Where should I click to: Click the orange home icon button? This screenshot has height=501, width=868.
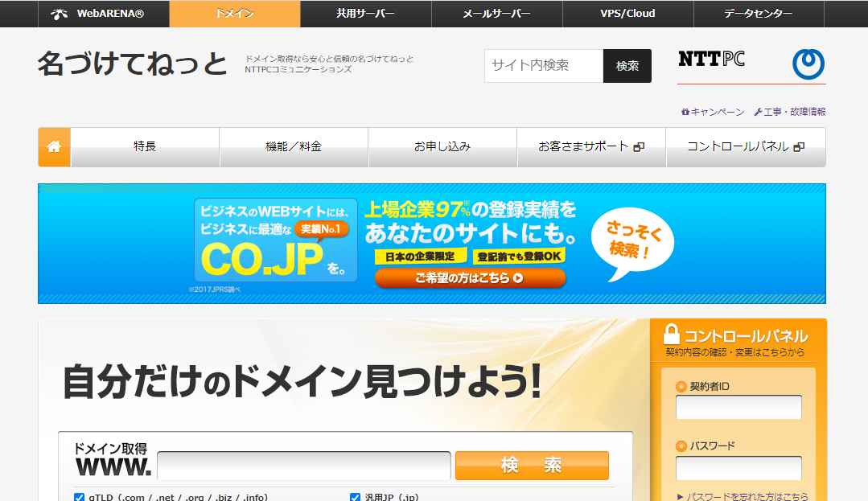tap(54, 146)
